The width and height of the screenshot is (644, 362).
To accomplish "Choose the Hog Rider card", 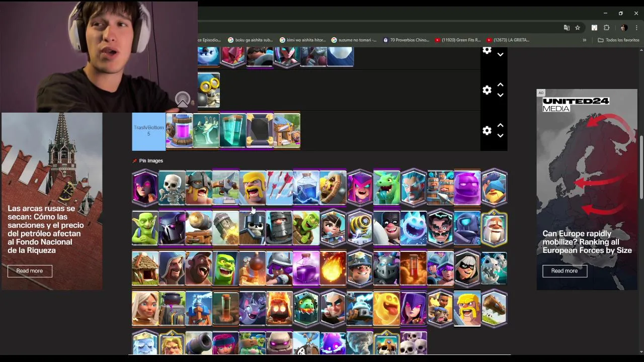I will (x=199, y=268).
